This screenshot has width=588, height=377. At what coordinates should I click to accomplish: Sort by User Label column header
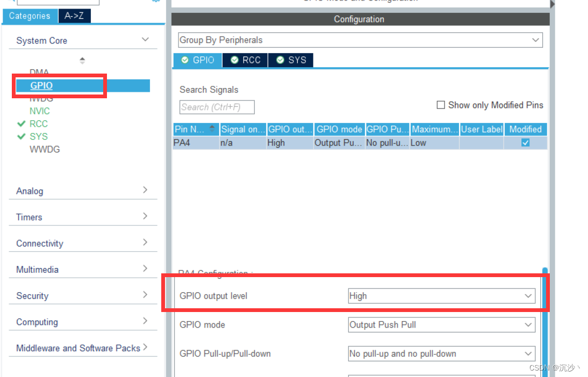482,129
